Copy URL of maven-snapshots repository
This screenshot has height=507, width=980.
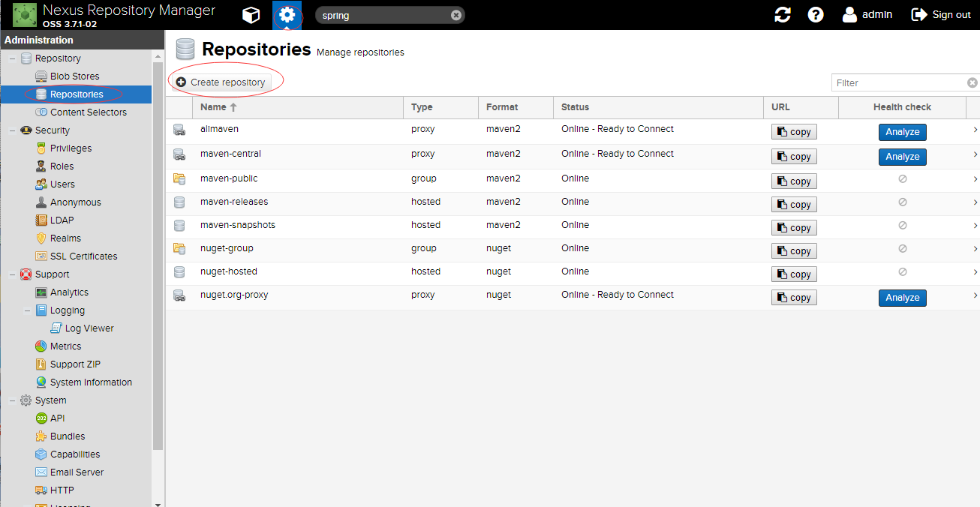pyautogui.click(x=794, y=228)
